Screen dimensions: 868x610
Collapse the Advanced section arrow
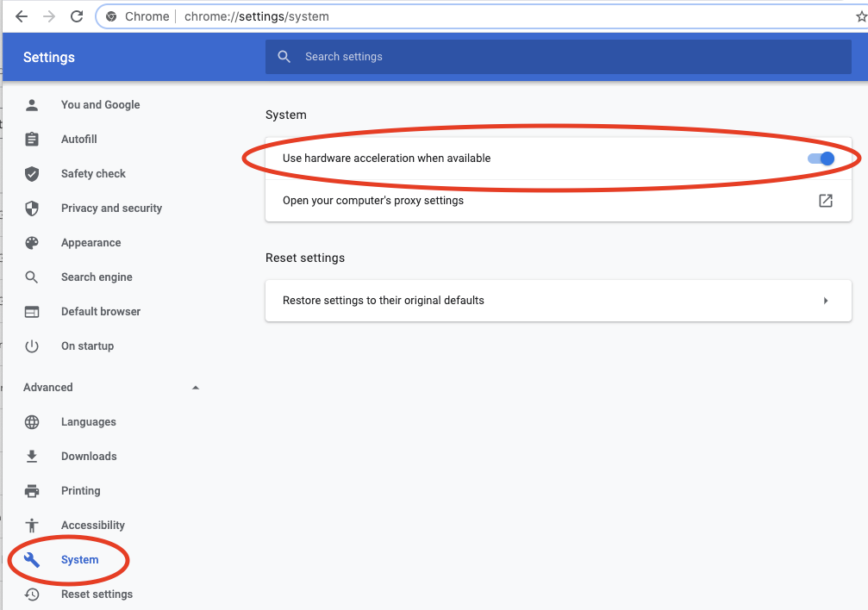196,388
